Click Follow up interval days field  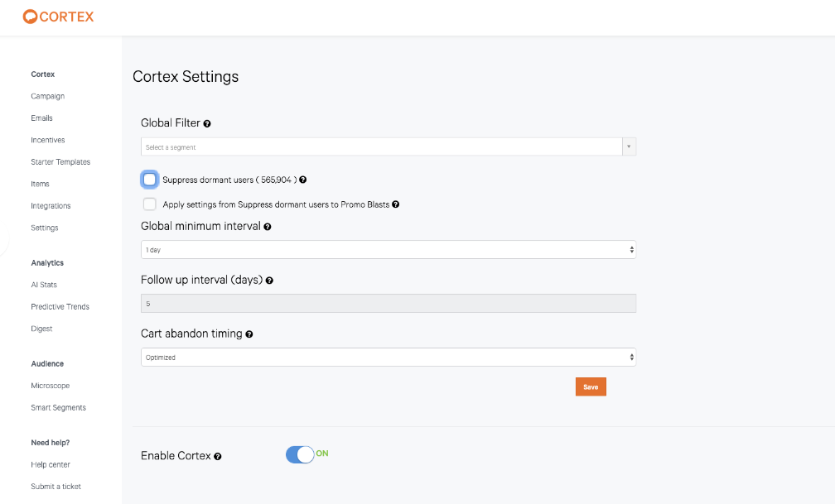pyautogui.click(x=389, y=304)
